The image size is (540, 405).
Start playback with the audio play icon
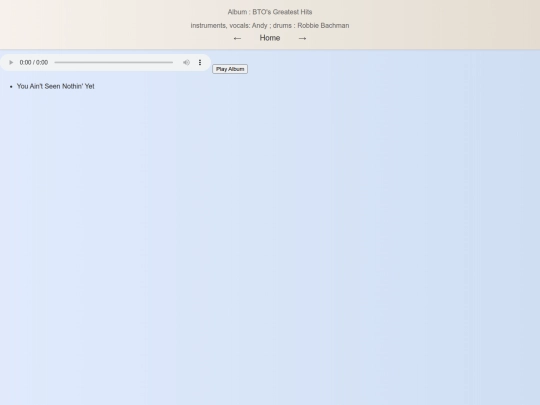coord(11,62)
